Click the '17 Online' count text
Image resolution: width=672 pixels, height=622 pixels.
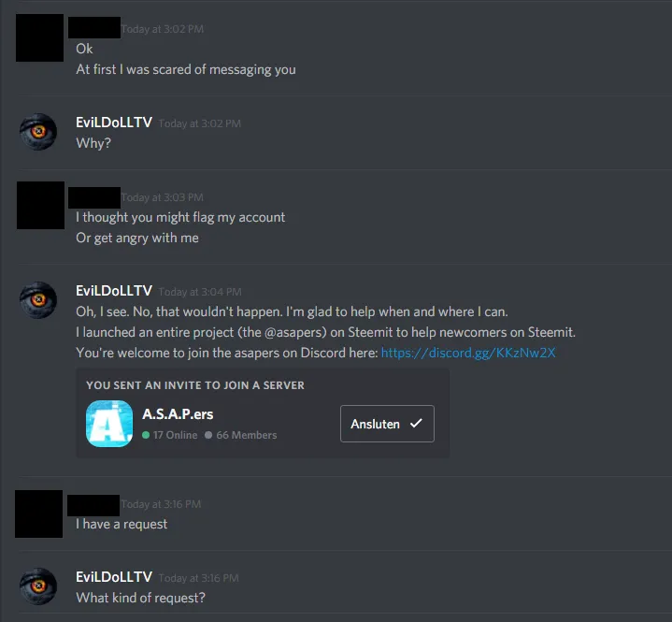click(176, 435)
